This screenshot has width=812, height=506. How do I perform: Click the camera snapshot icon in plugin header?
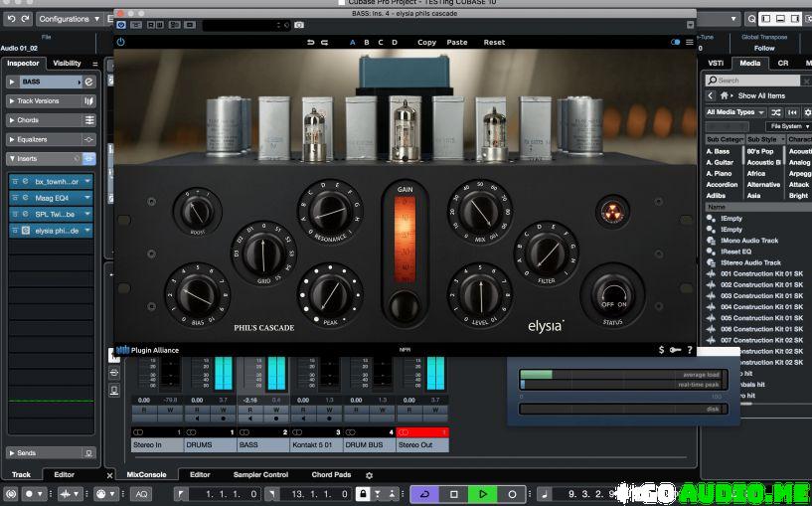coord(299,25)
